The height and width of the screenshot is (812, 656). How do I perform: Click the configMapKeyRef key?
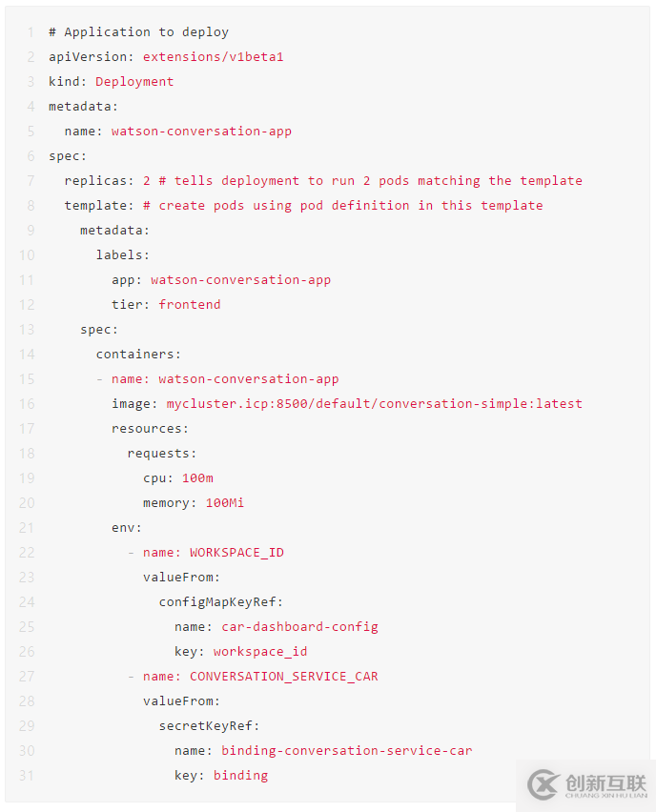coord(220,602)
